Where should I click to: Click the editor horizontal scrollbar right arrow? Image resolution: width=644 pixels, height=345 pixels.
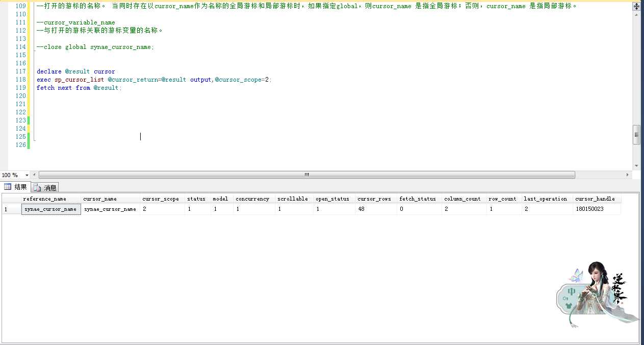628,175
